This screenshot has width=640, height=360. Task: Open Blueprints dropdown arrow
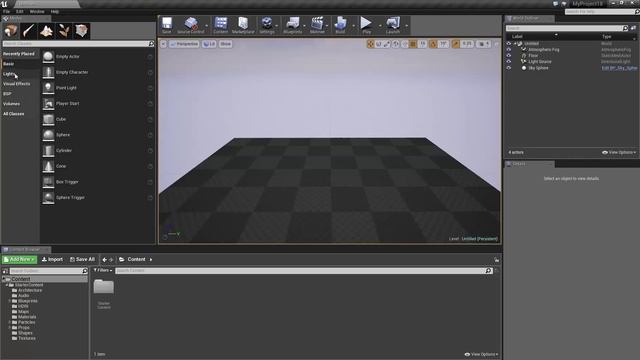click(x=304, y=26)
